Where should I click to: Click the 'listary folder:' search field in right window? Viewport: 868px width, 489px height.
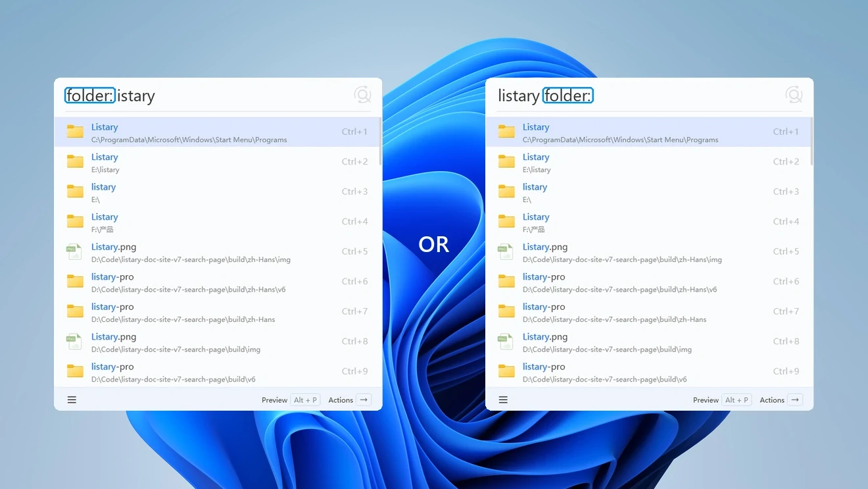[x=639, y=95]
